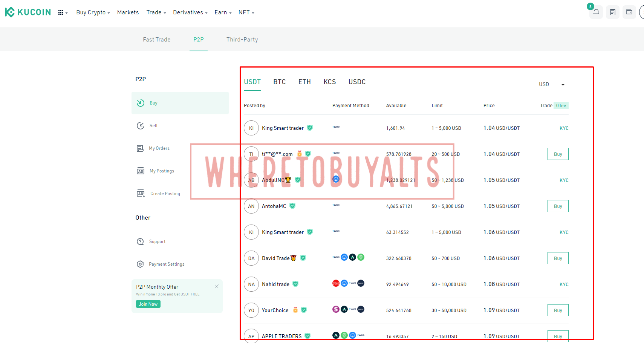Click YourChoice's purple S payment icon
The image size is (644, 343).
tap(336, 309)
